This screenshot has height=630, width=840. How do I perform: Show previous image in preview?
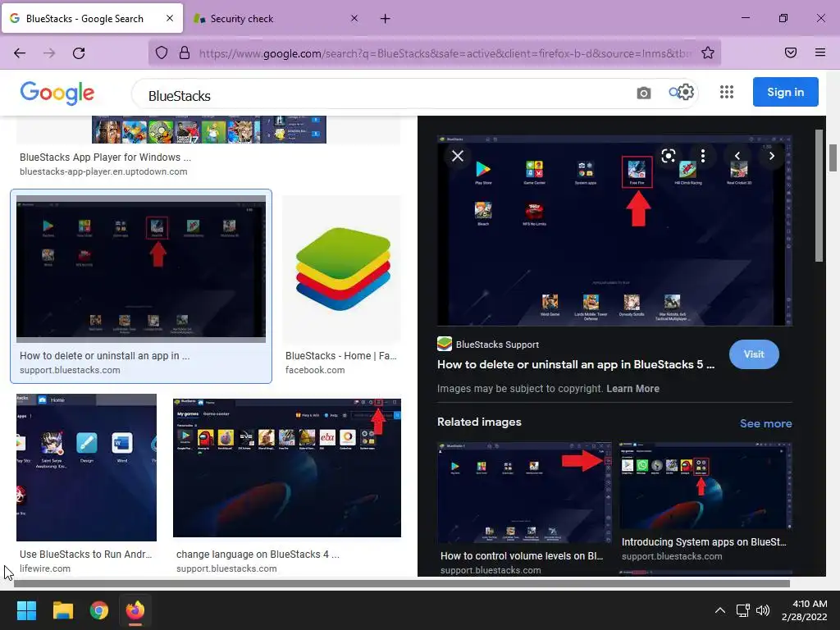(x=737, y=156)
